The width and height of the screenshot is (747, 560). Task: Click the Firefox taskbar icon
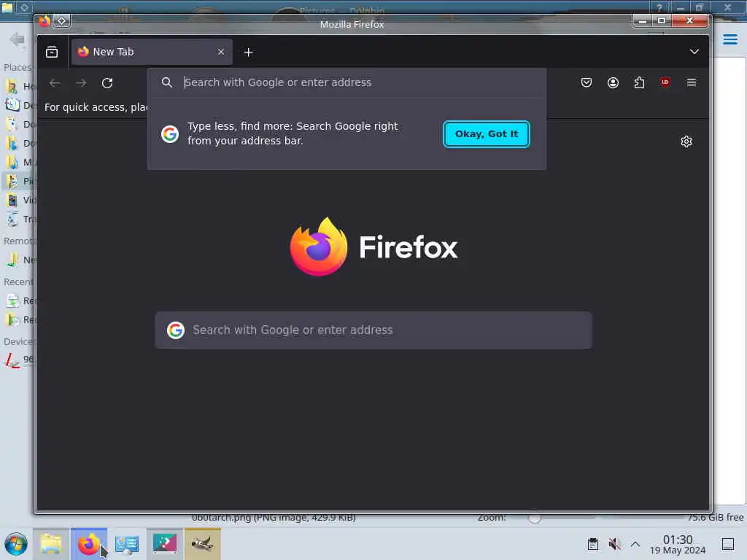pos(89,544)
